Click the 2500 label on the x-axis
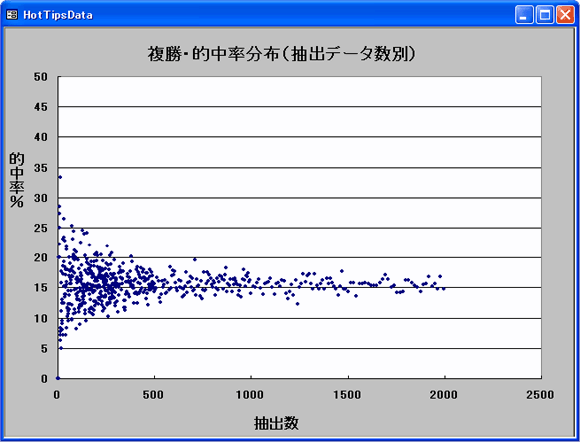 coord(540,395)
